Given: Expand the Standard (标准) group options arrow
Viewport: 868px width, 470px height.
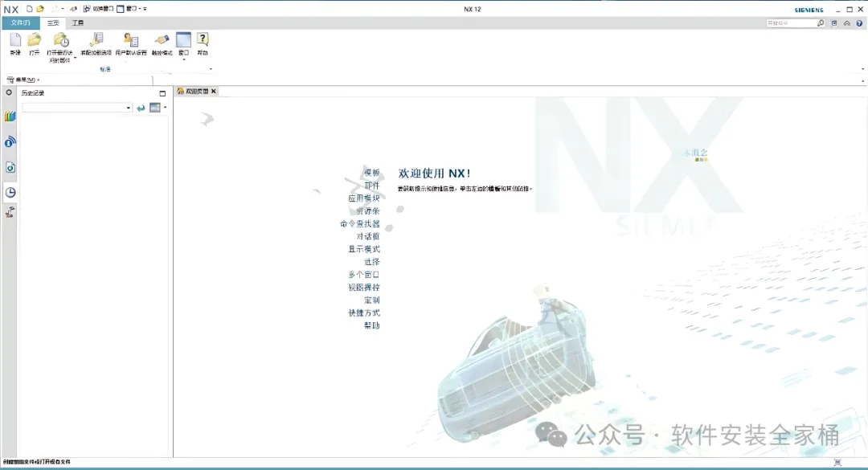Looking at the screenshot, I should click(211, 69).
